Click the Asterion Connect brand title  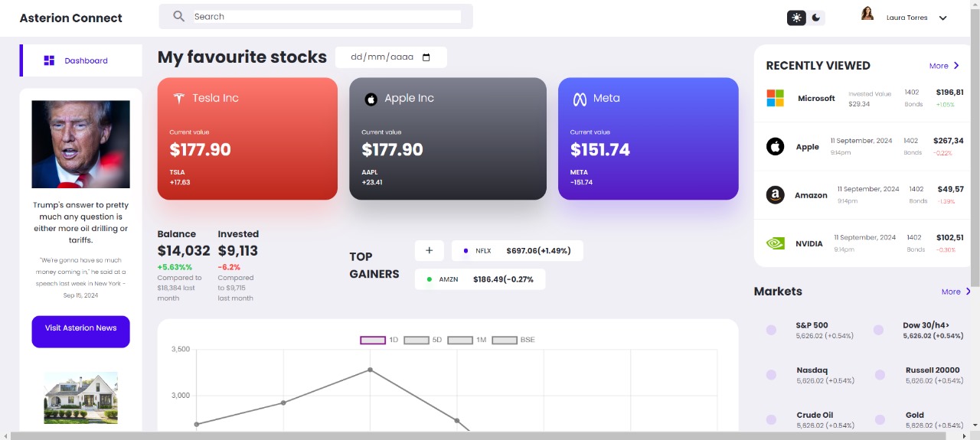(70, 18)
